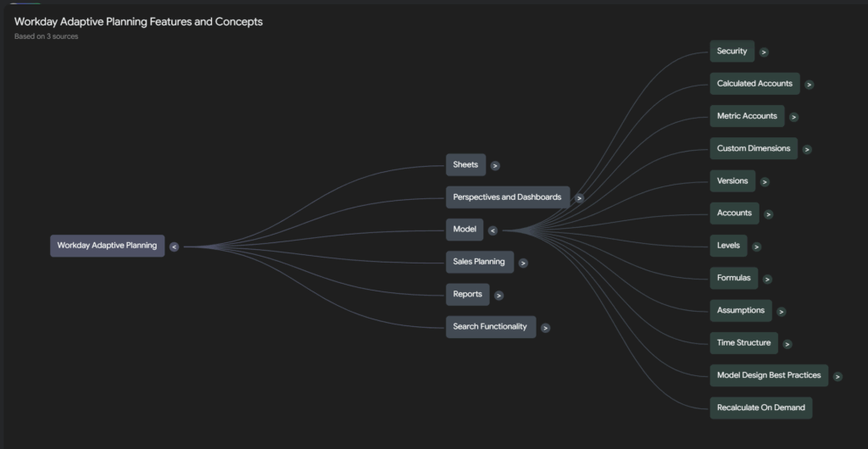The width and height of the screenshot is (868, 449).
Task: Expand the Versions node chevron
Action: [765, 182]
